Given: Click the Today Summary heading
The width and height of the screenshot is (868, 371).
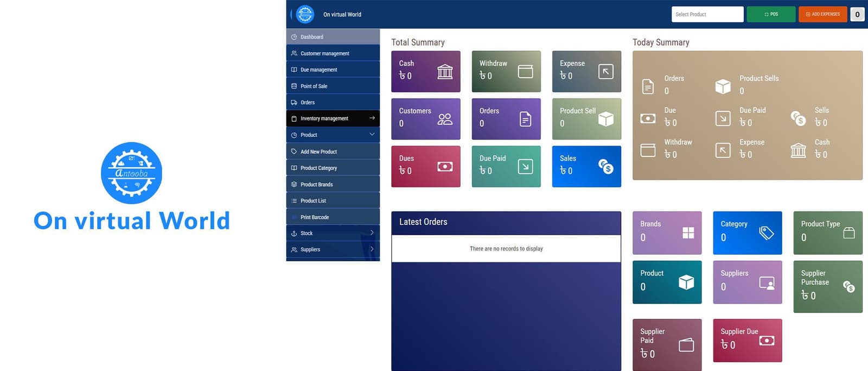Looking at the screenshot, I should (661, 42).
